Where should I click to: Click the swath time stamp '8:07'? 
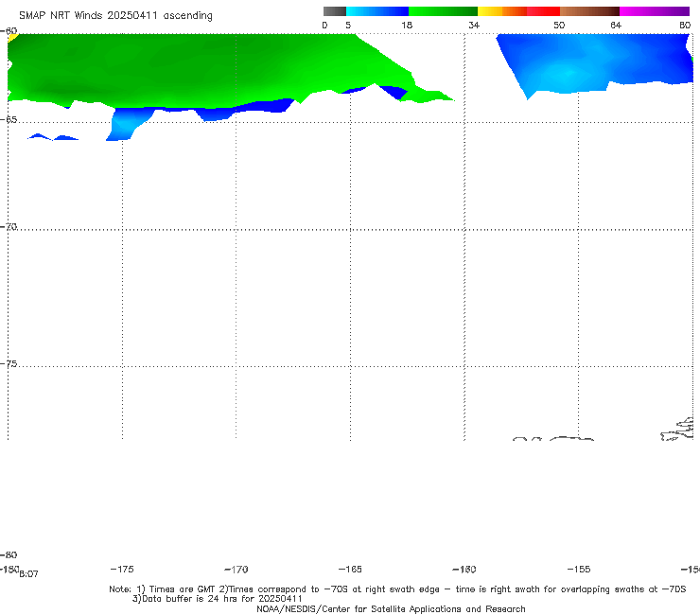point(29,574)
